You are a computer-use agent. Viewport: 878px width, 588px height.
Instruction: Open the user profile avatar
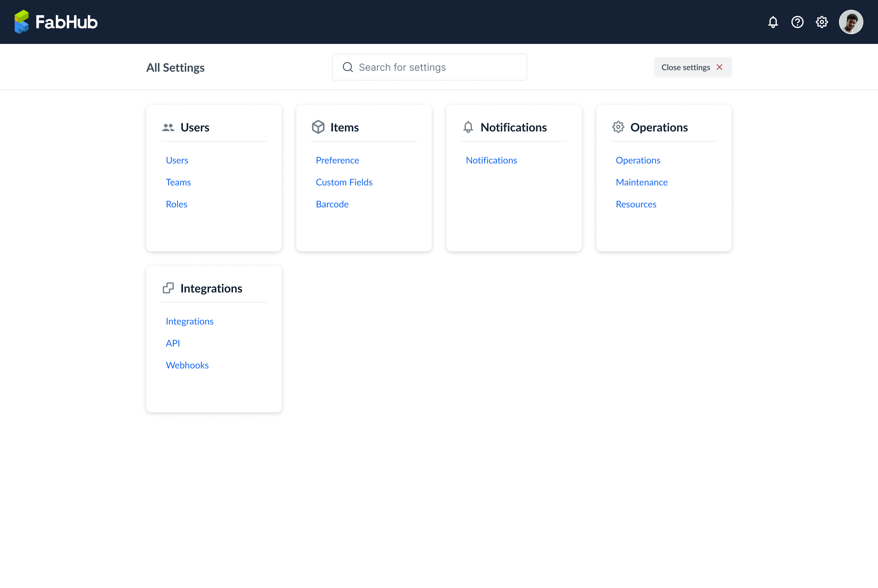(x=851, y=22)
